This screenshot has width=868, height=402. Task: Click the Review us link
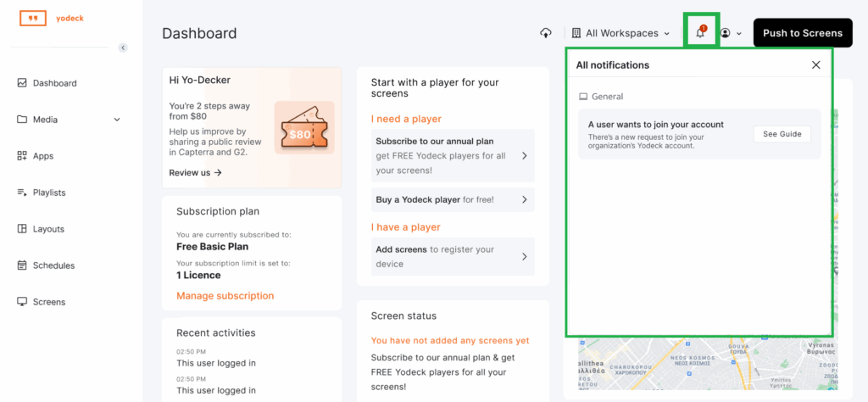pos(195,172)
